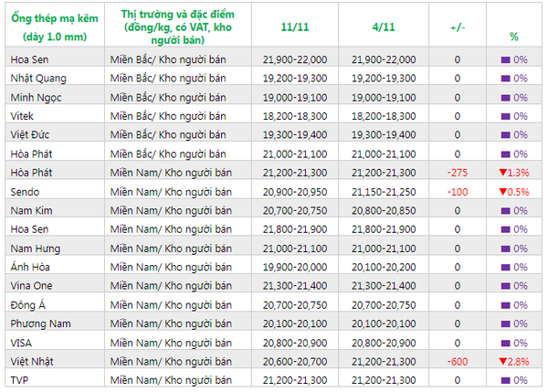Select the Vina One row label
The image size is (548, 392).
tap(30, 286)
